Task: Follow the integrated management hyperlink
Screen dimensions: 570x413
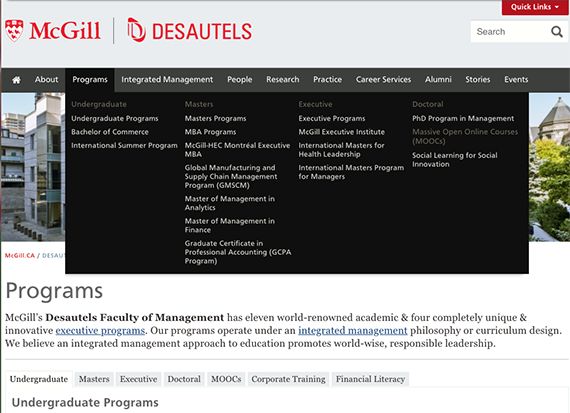Action: [353, 330]
